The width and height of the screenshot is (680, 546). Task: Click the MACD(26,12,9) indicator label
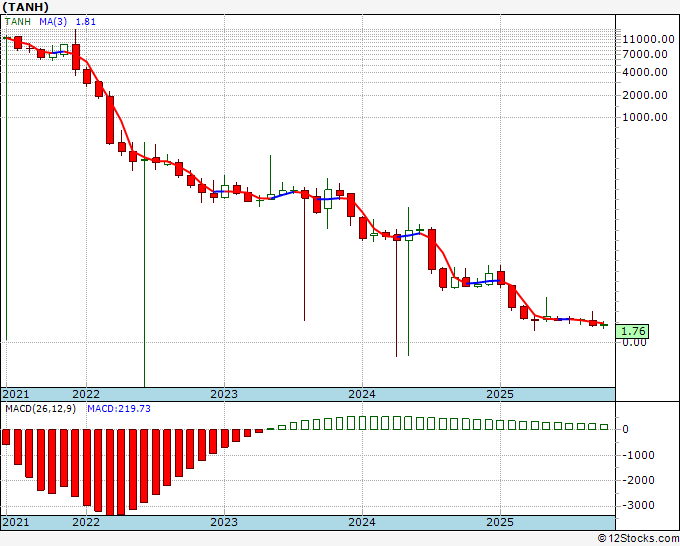[x=40, y=409]
